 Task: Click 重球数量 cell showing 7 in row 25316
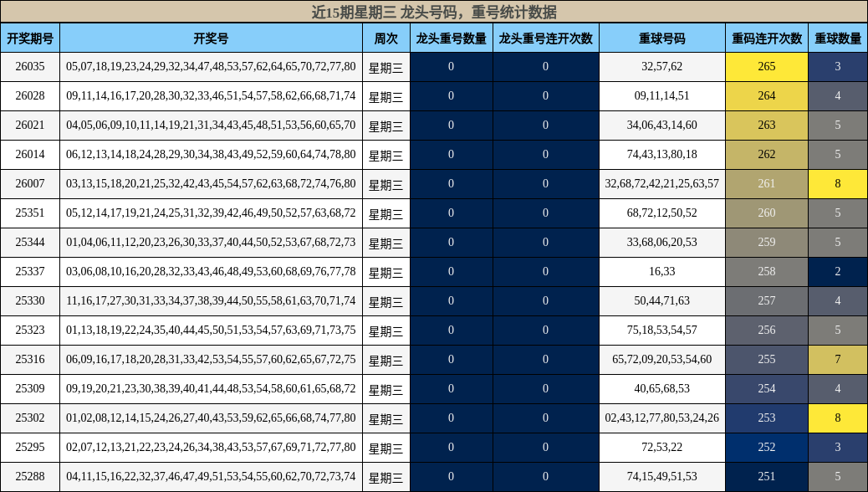coord(837,360)
